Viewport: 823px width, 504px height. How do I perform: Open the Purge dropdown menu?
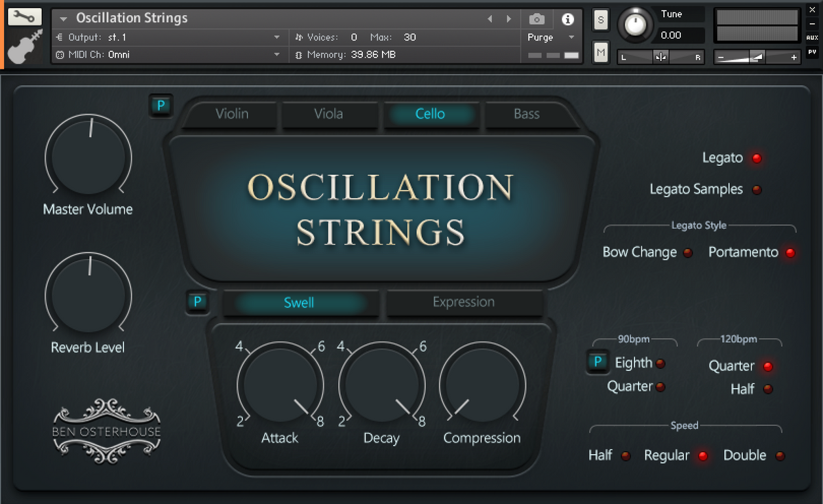[x=551, y=38]
